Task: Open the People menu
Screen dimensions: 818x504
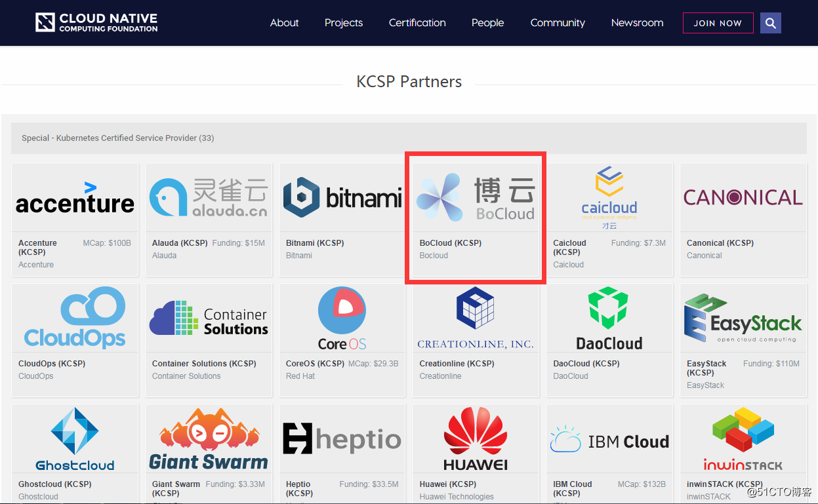Action: [x=487, y=22]
